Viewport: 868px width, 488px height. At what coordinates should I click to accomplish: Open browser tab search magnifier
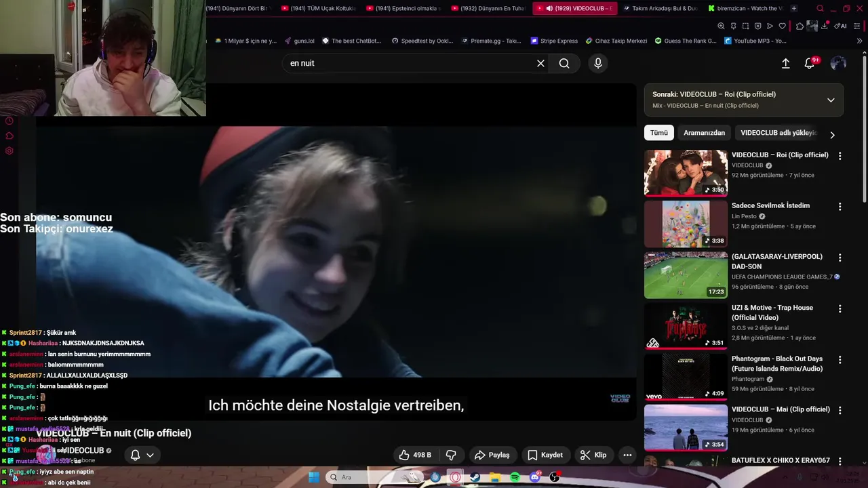(820, 8)
